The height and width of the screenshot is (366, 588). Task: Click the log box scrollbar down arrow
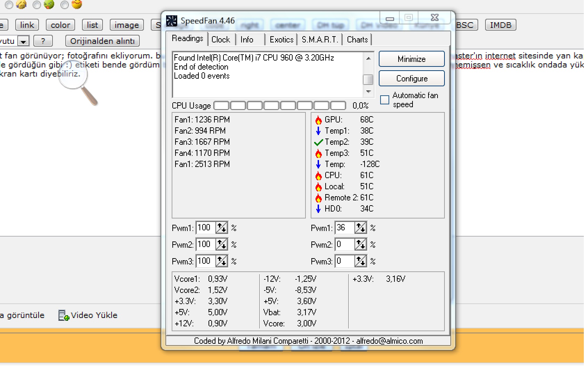coord(368,92)
